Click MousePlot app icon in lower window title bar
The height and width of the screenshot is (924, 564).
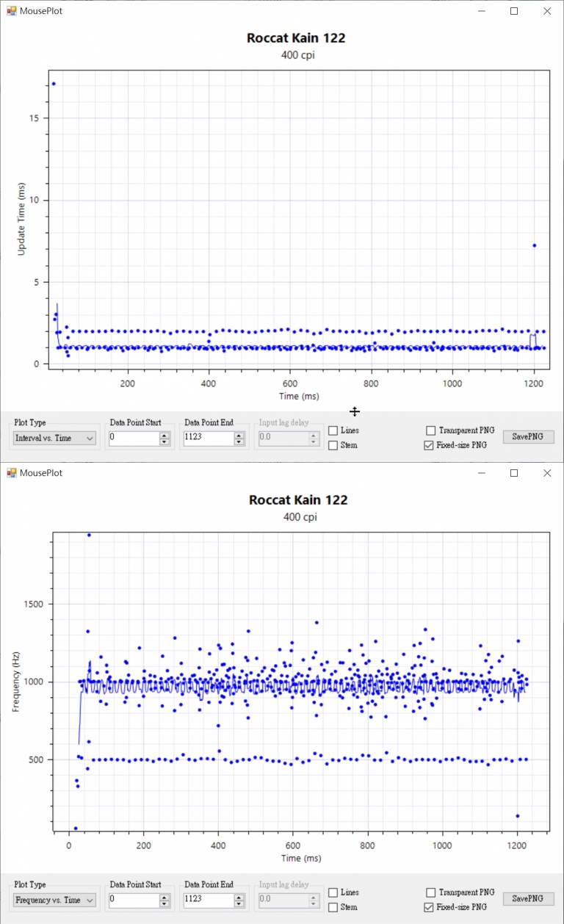click(x=11, y=473)
